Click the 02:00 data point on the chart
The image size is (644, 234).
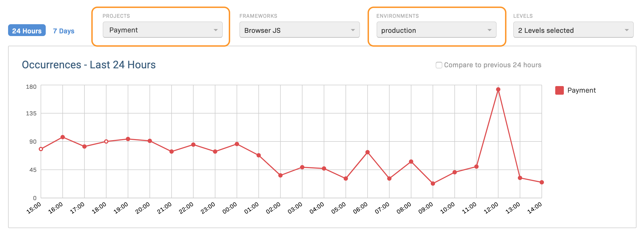[x=280, y=175]
